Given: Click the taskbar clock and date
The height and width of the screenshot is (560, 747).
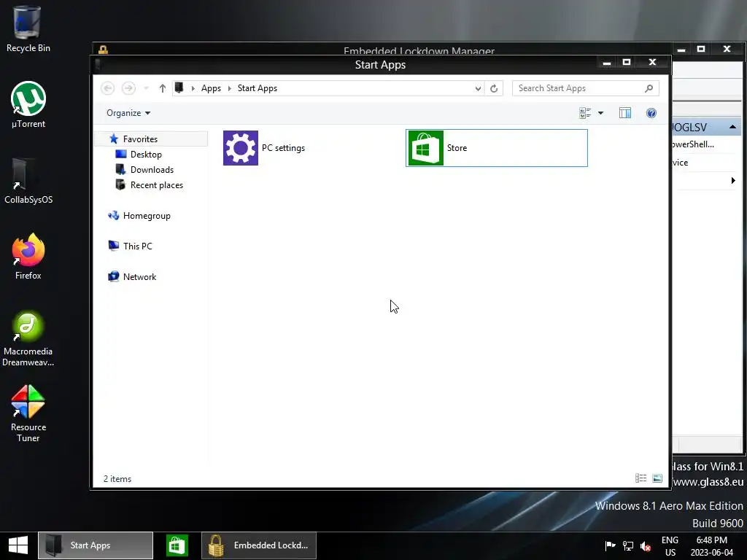Looking at the screenshot, I should 712,546.
